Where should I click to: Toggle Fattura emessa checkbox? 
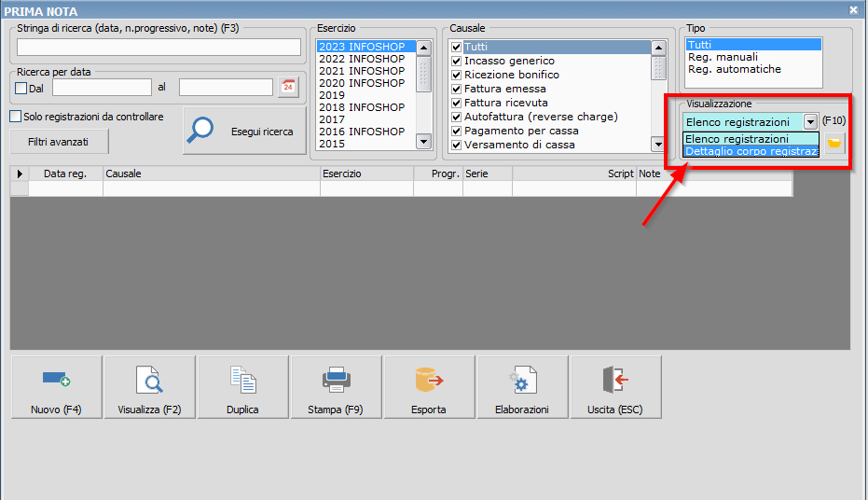click(x=457, y=89)
